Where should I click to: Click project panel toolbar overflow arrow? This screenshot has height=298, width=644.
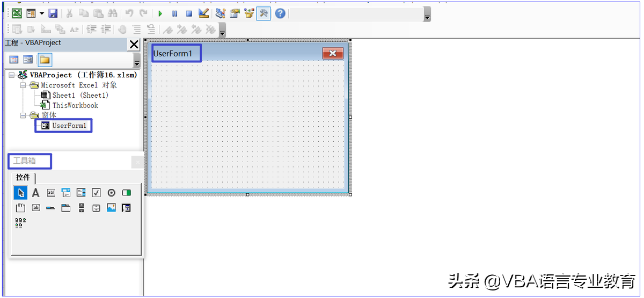point(136,61)
